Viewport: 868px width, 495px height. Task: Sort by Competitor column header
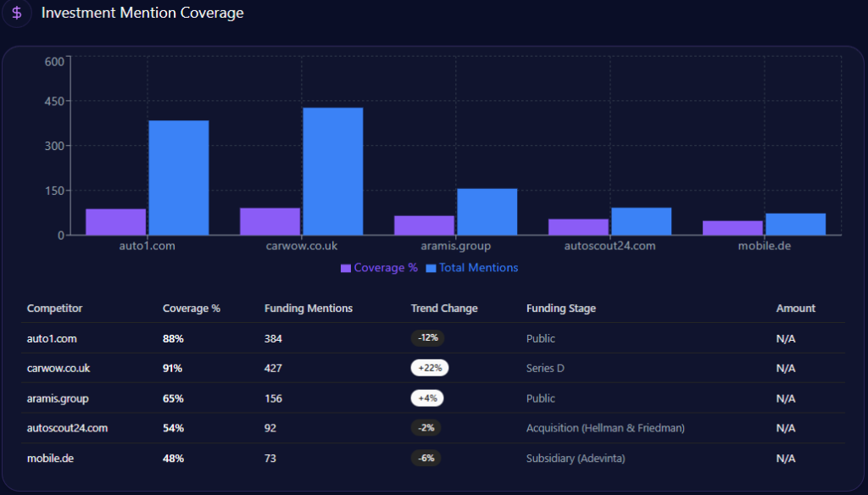point(55,309)
